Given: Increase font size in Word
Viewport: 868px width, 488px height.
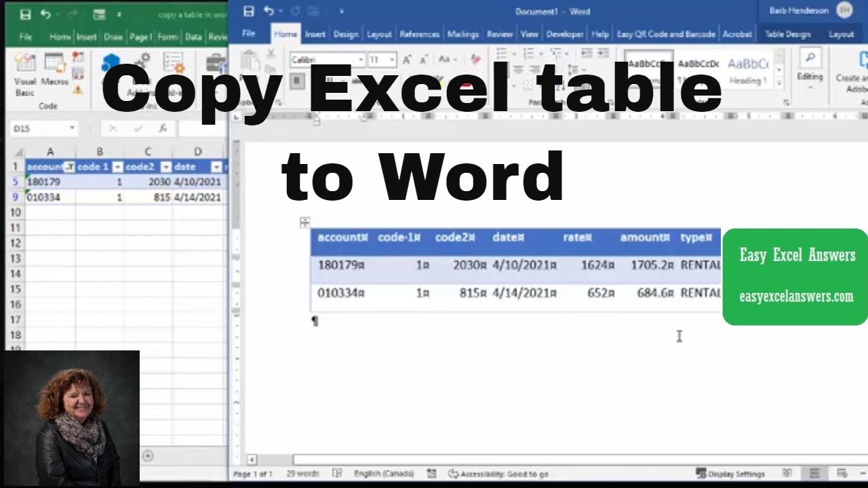Looking at the screenshot, I should coord(407,60).
